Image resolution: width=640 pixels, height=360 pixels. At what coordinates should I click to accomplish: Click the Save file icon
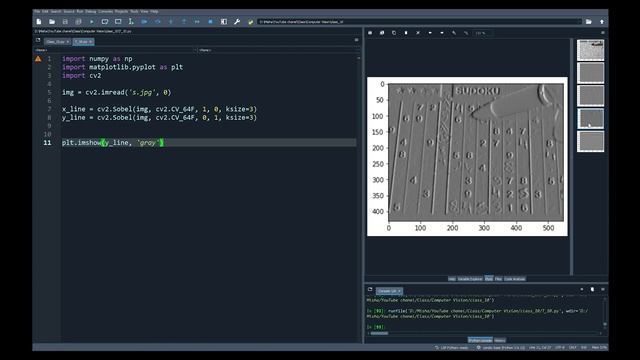tap(65, 22)
